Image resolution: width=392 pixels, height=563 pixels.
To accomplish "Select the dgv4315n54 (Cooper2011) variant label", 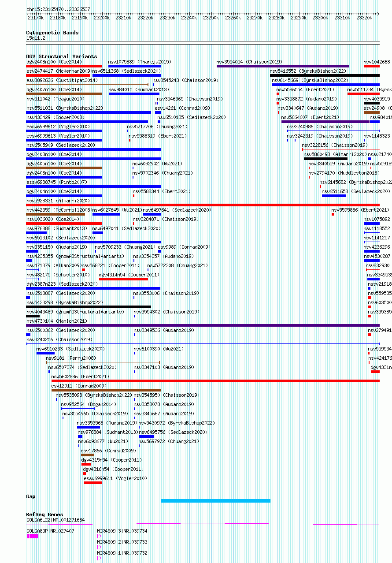I will (x=111, y=460).
